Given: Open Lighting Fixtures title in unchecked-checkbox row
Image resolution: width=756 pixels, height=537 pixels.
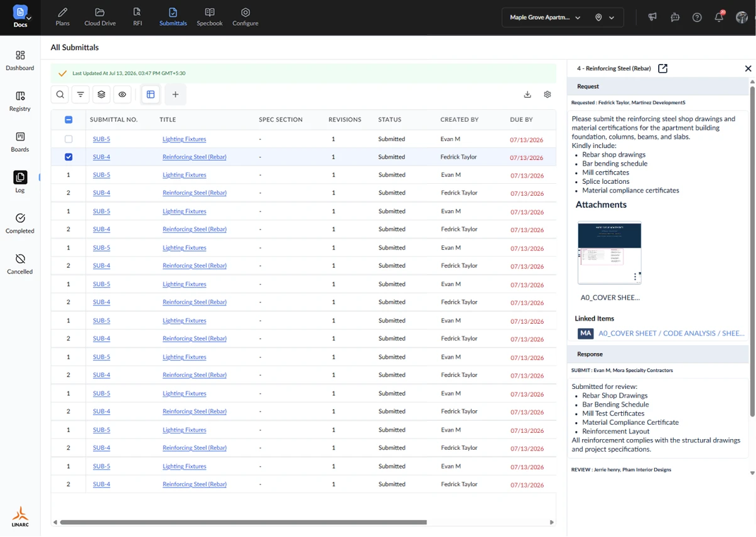Looking at the screenshot, I should 185,139.
